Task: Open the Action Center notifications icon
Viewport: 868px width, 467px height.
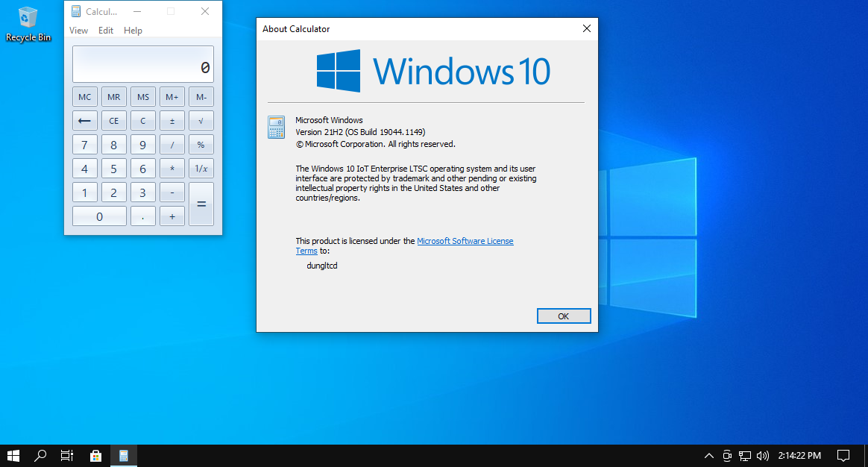Action: 843,456
